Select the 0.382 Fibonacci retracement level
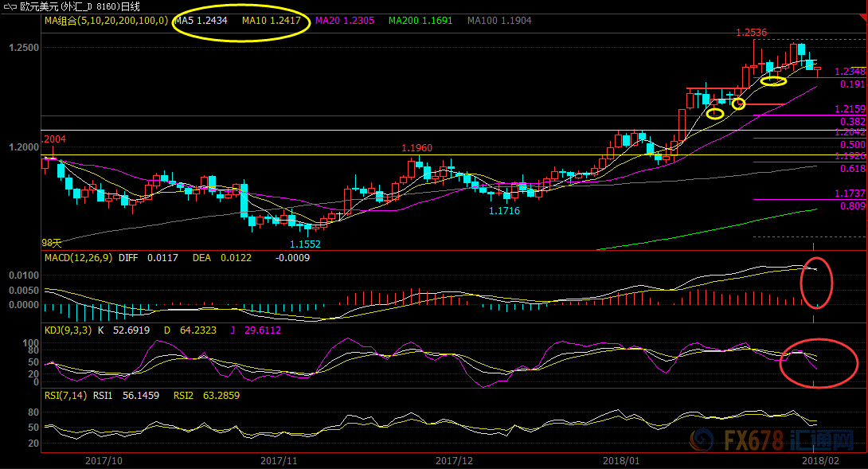The image size is (868, 469). click(853, 121)
